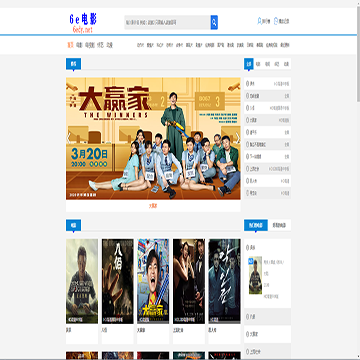
Task: Click the 八佰 title text below its poster
Action: click(x=104, y=330)
